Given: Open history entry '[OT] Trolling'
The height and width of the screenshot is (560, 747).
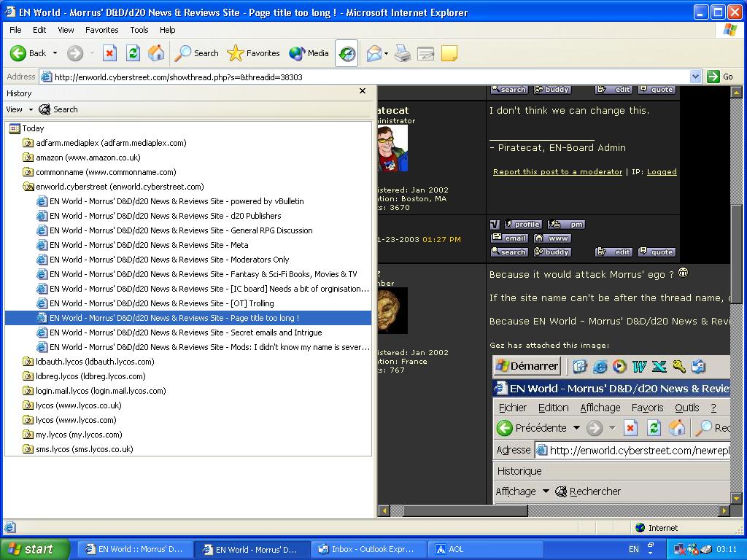Looking at the screenshot, I should point(155,303).
